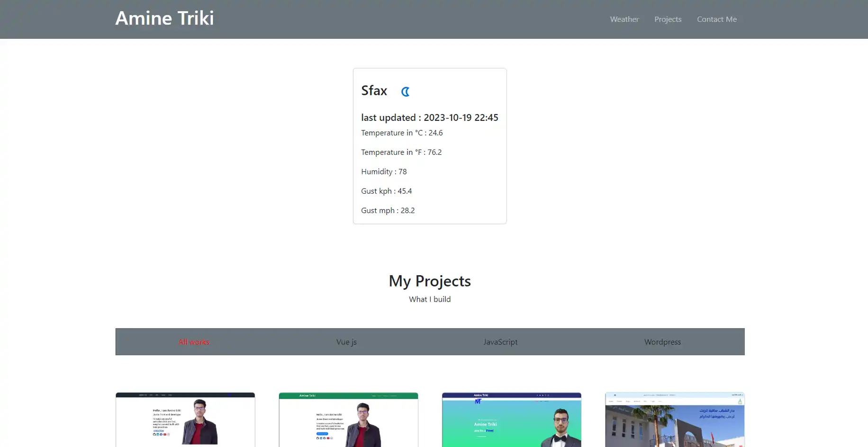
Task: Show only JavaScript projects
Action: (500, 342)
